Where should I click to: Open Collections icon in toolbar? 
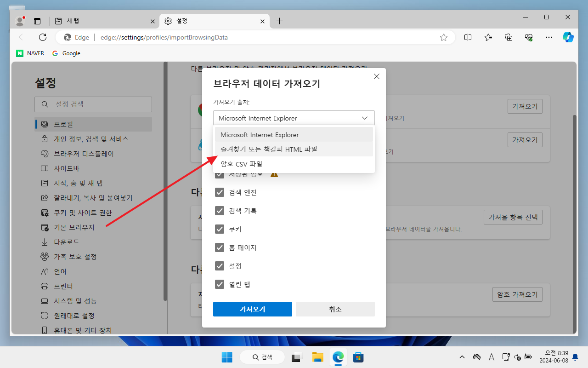[x=509, y=37]
